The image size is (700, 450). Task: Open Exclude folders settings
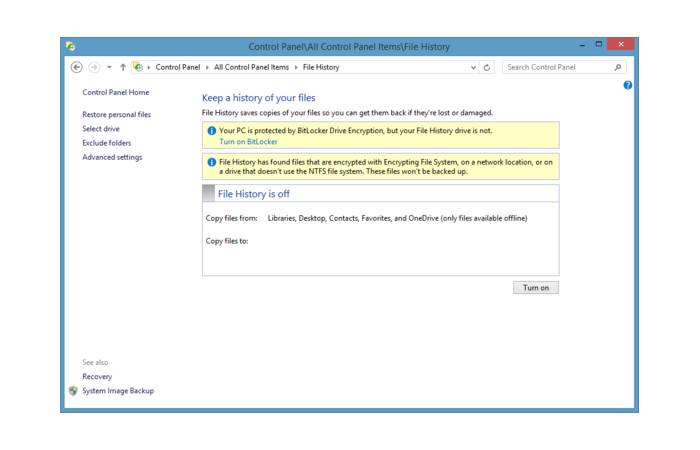[x=107, y=143]
